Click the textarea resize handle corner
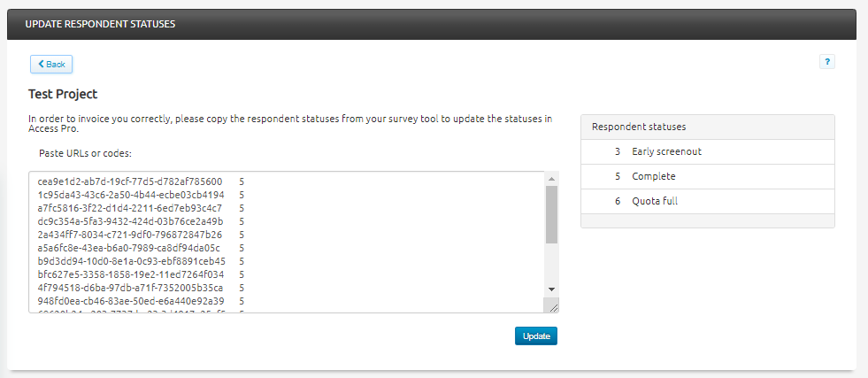 [553, 306]
